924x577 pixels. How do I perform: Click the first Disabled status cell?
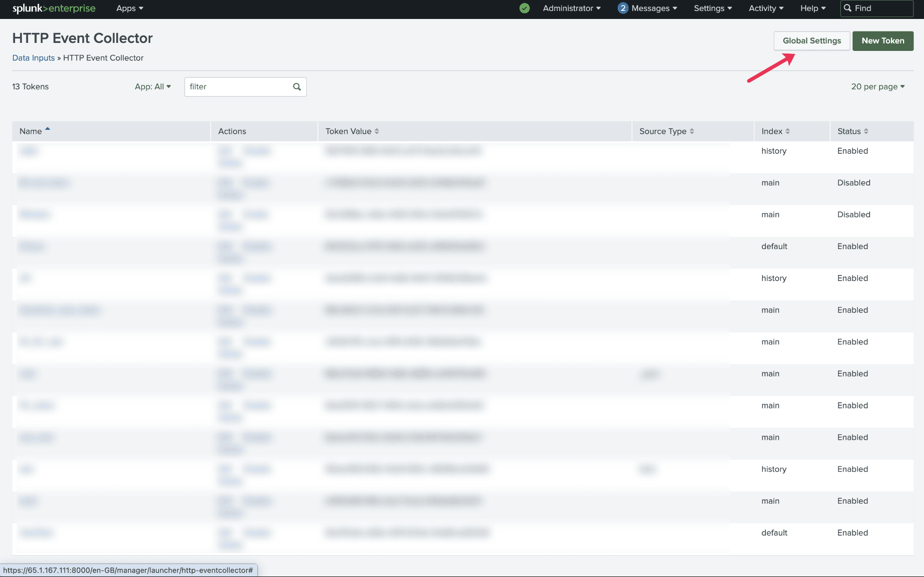[x=854, y=183]
